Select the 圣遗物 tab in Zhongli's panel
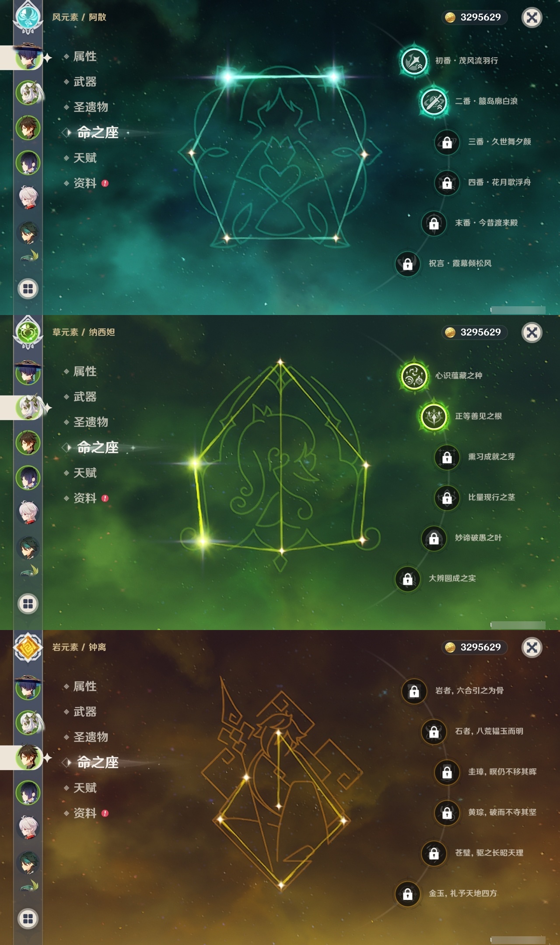 click(x=91, y=737)
